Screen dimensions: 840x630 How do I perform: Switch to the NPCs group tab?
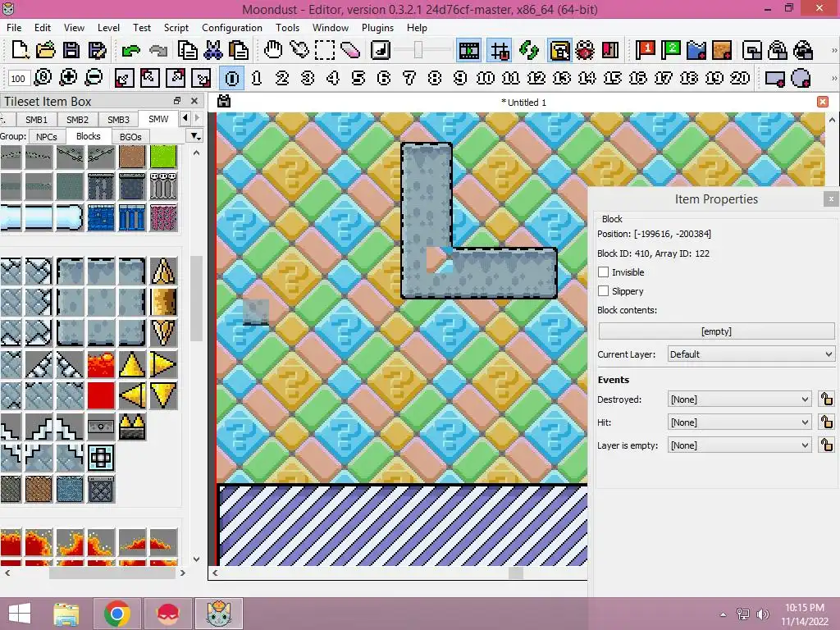coord(47,137)
